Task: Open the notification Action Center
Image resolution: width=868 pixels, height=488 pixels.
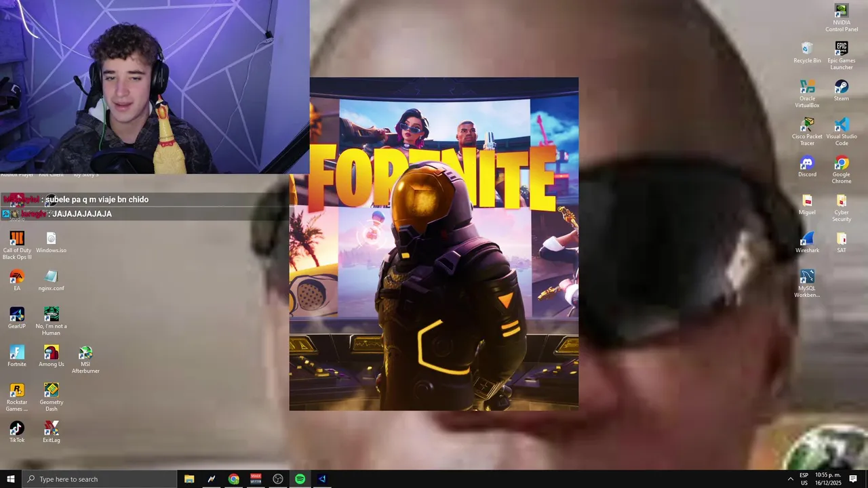Action: tap(854, 479)
